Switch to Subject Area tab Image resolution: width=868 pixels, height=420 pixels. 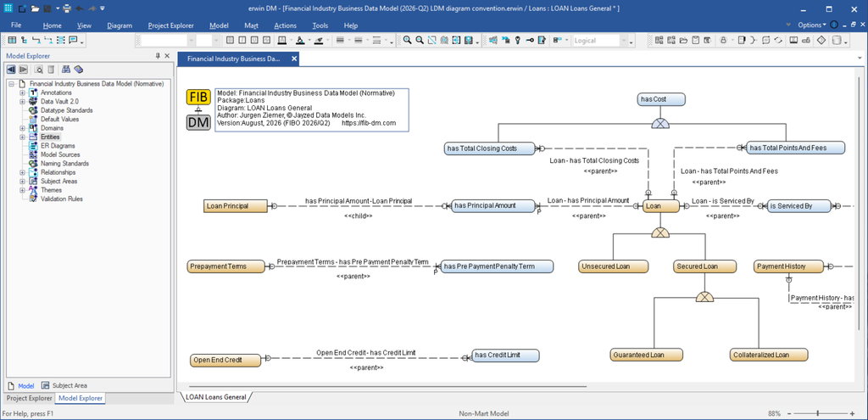64,385
